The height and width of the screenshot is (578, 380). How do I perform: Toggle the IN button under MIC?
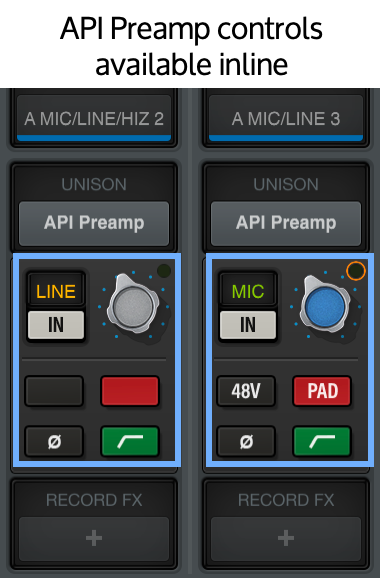(x=248, y=325)
